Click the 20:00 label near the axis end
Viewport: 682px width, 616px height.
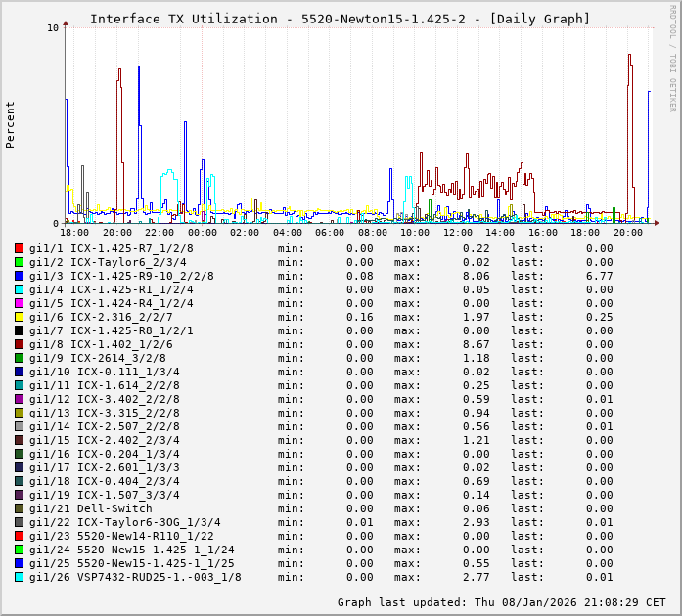[x=628, y=233]
